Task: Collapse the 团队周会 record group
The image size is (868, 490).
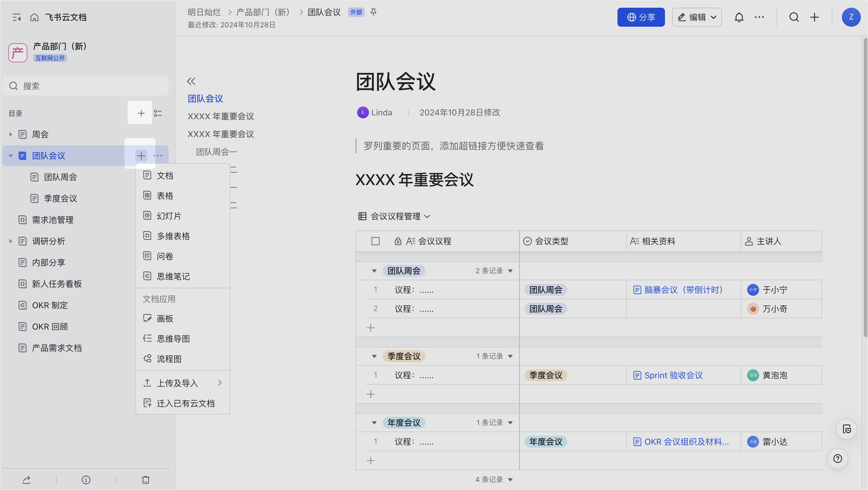Action: [x=374, y=271]
